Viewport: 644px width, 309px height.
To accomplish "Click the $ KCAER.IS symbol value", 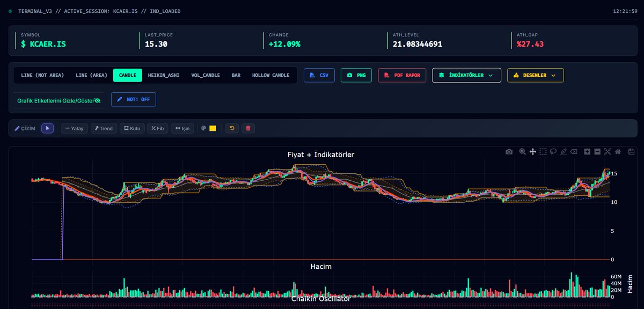I will pyautogui.click(x=43, y=44).
